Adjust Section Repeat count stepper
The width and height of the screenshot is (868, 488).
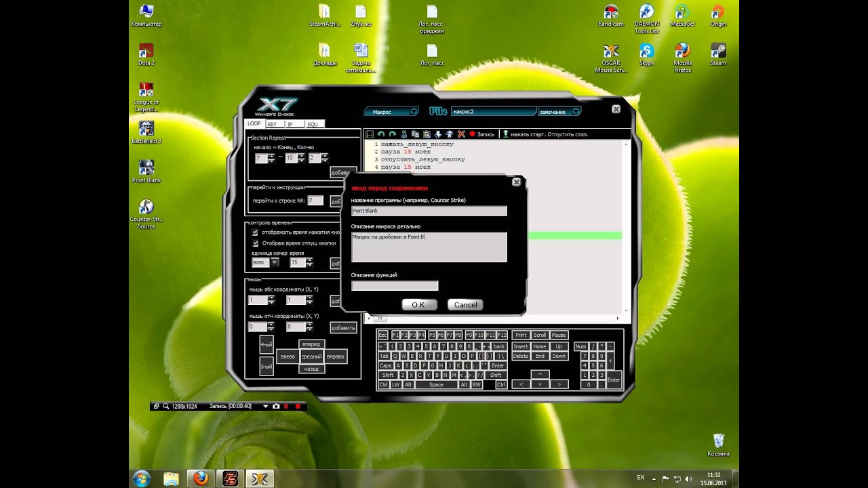click(324, 158)
